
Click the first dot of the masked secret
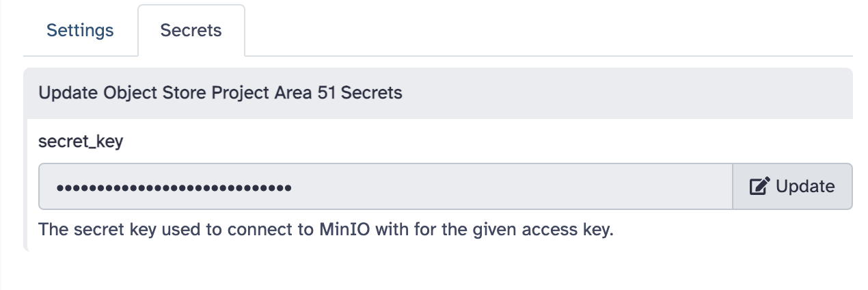point(60,187)
